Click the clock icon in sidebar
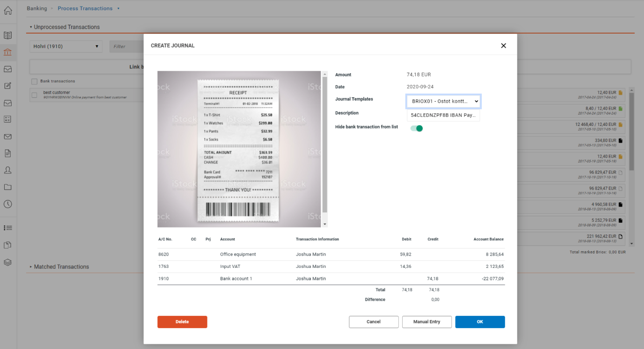 pos(7,204)
